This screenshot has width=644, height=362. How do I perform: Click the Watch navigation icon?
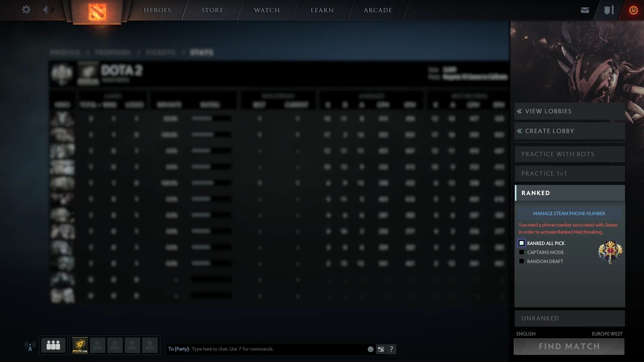(x=267, y=10)
